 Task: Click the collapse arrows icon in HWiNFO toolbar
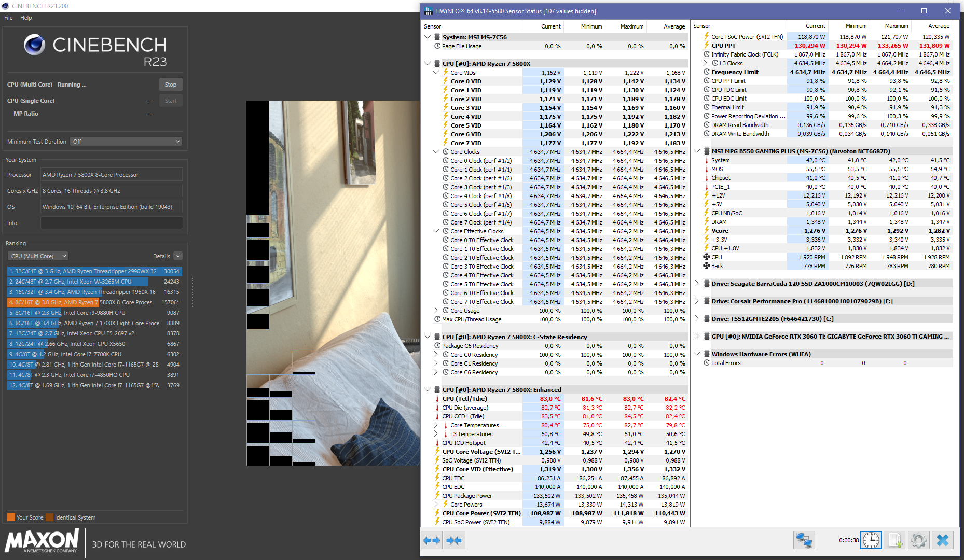[454, 540]
